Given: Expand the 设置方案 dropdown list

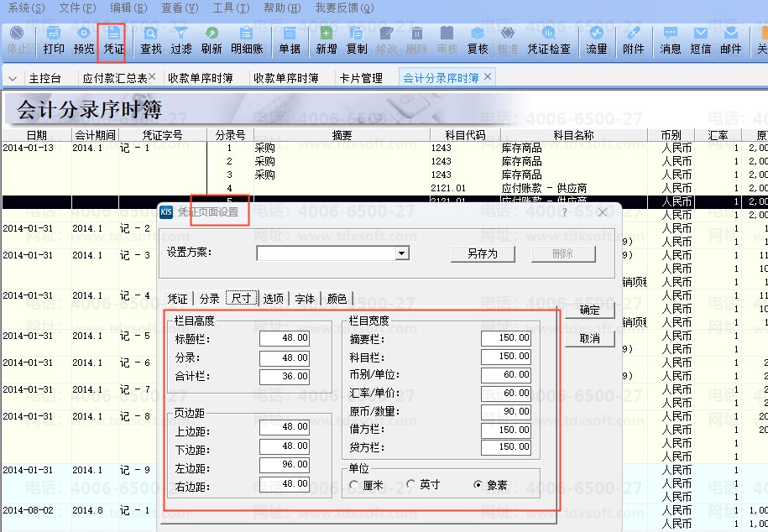Looking at the screenshot, I should coord(401,253).
